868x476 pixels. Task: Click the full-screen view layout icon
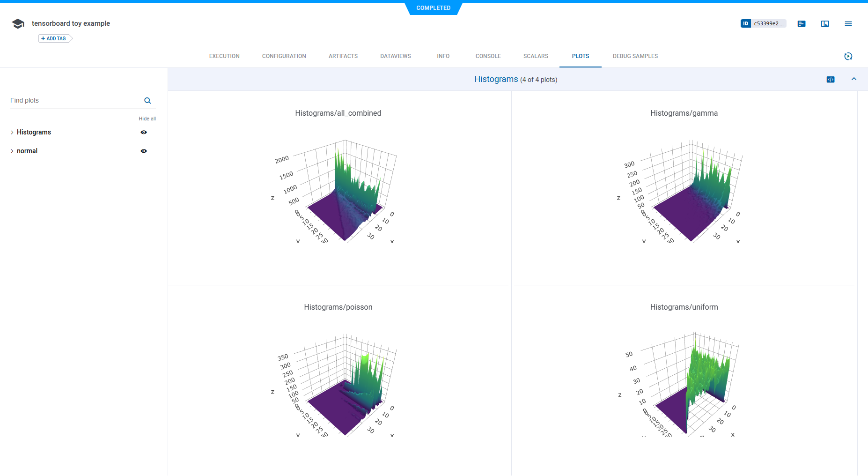[x=825, y=24]
